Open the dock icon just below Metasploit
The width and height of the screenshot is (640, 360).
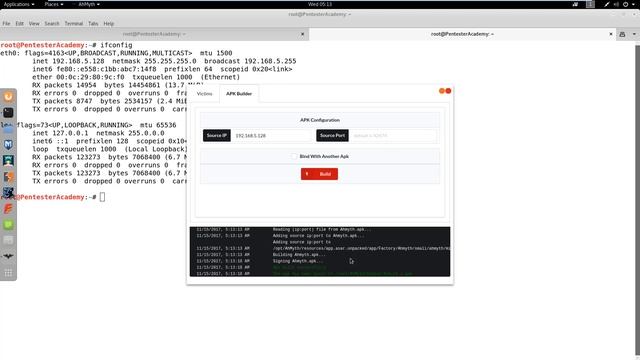click(x=8, y=160)
